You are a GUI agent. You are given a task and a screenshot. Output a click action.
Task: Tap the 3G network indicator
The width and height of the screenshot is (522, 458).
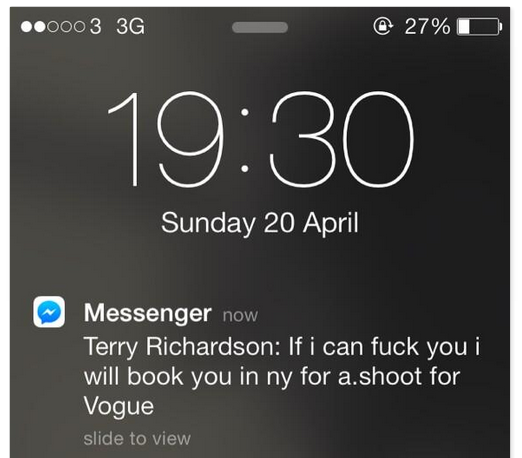click(131, 26)
